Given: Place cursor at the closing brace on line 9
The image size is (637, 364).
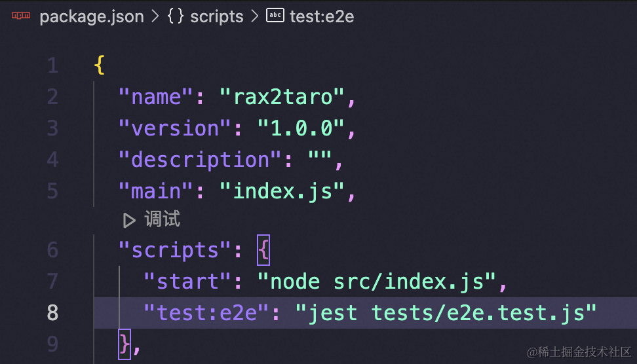Looking at the screenshot, I should pos(125,344).
